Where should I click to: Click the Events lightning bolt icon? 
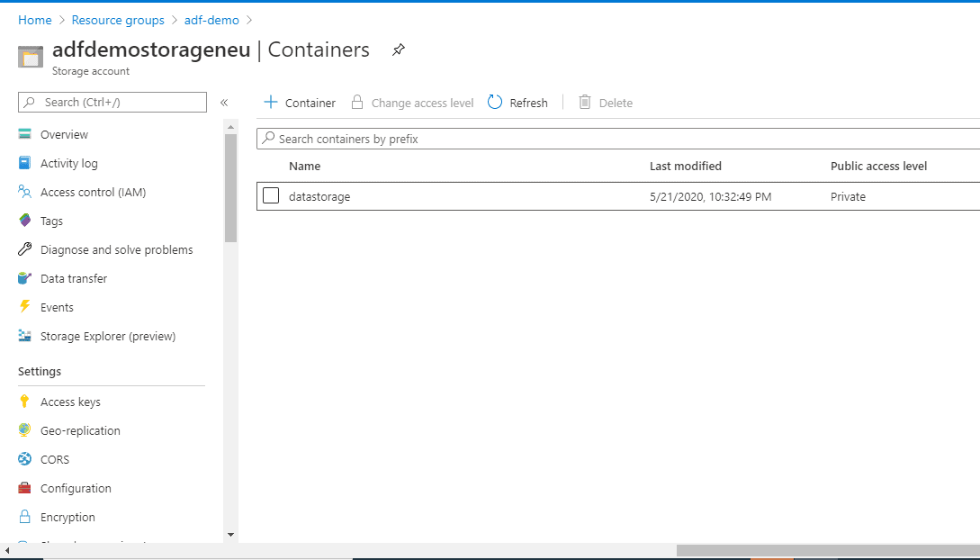(25, 307)
